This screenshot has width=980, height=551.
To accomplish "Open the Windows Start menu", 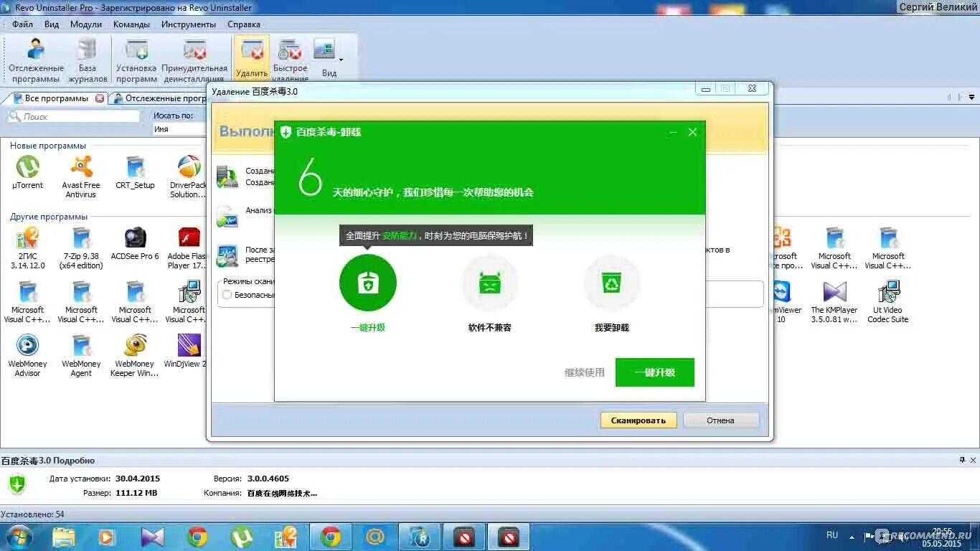I will (19, 537).
